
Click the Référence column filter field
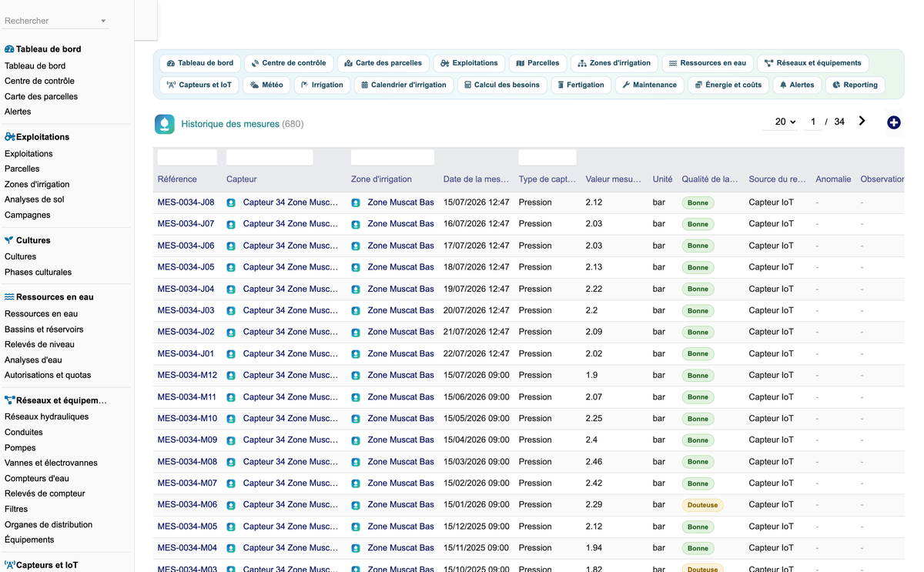point(187,158)
